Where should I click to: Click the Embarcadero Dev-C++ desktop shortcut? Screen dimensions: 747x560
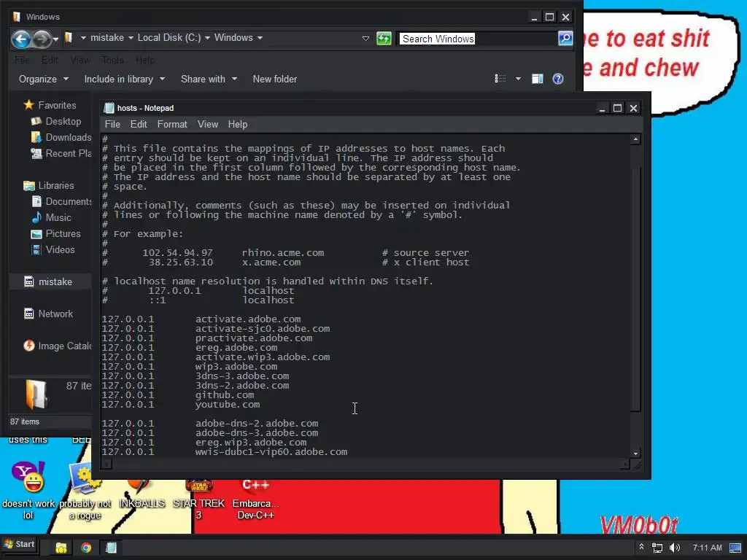(x=256, y=500)
